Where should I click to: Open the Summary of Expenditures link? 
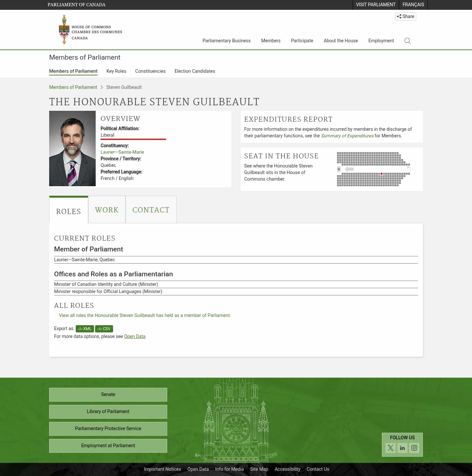[347, 135]
